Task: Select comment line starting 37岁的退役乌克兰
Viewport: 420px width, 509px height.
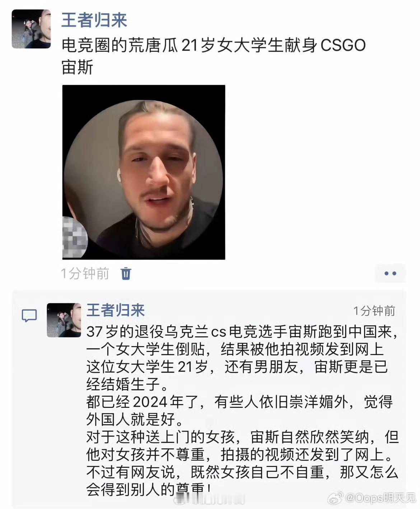Action: [242, 332]
